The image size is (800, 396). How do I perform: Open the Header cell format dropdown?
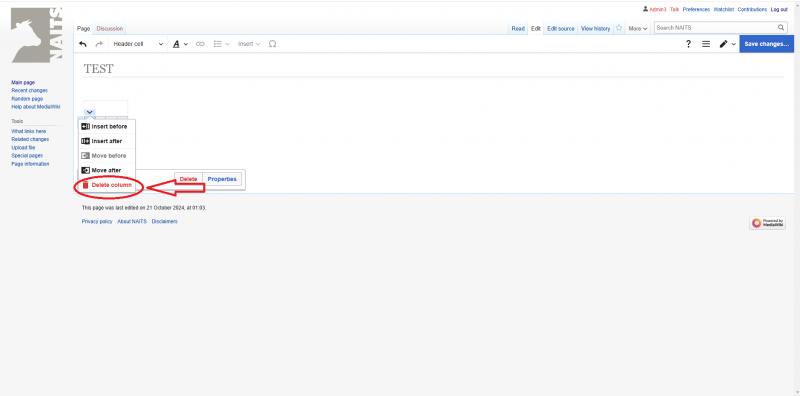(138, 44)
